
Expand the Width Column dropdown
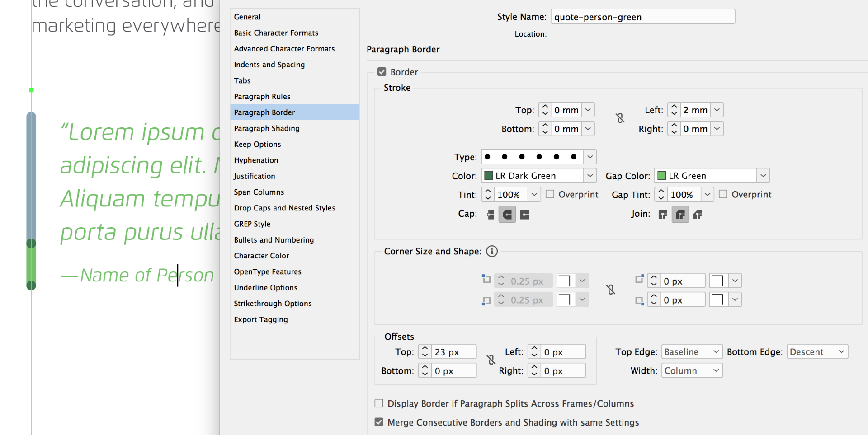(692, 371)
